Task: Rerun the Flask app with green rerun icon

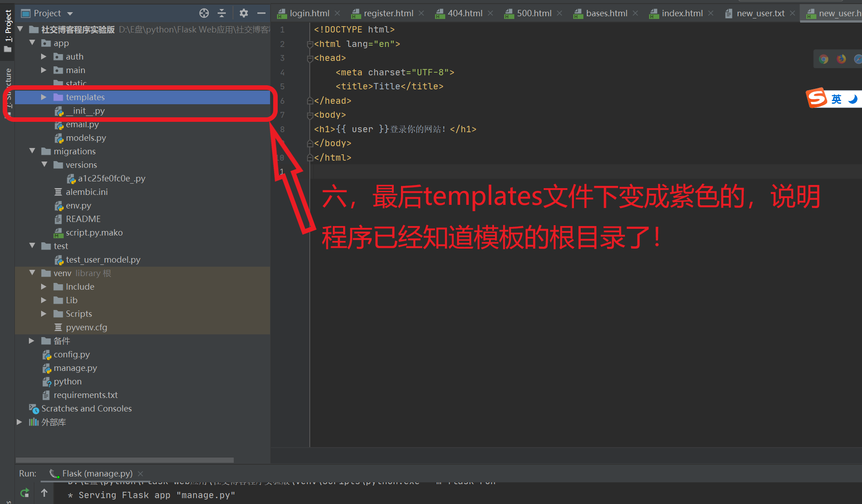Action: [24, 492]
